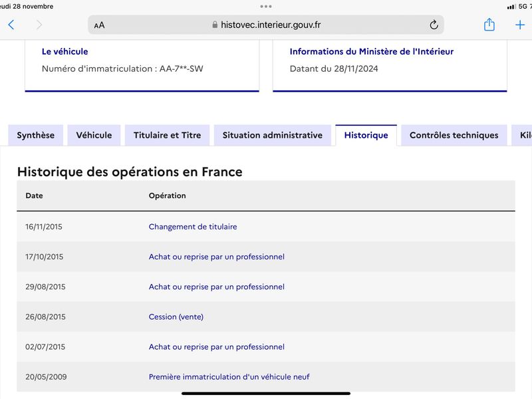Click Historique des opérations en France heading
Image resolution: width=532 pixels, height=399 pixels.
click(130, 172)
